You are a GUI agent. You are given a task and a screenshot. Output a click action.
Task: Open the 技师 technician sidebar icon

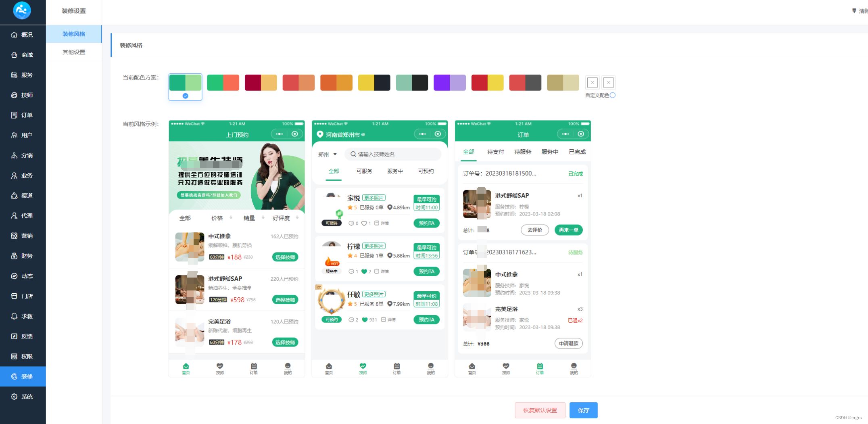14,95
